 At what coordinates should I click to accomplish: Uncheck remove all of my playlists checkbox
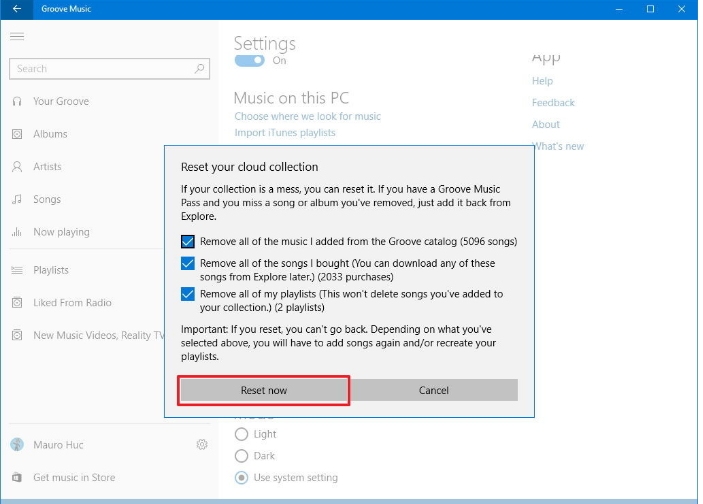click(x=188, y=294)
